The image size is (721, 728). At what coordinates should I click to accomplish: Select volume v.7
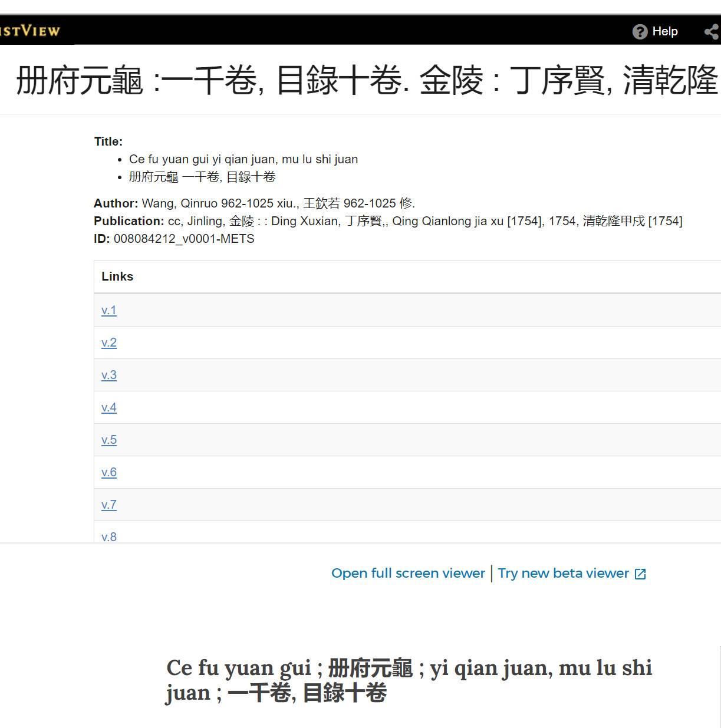tap(108, 505)
